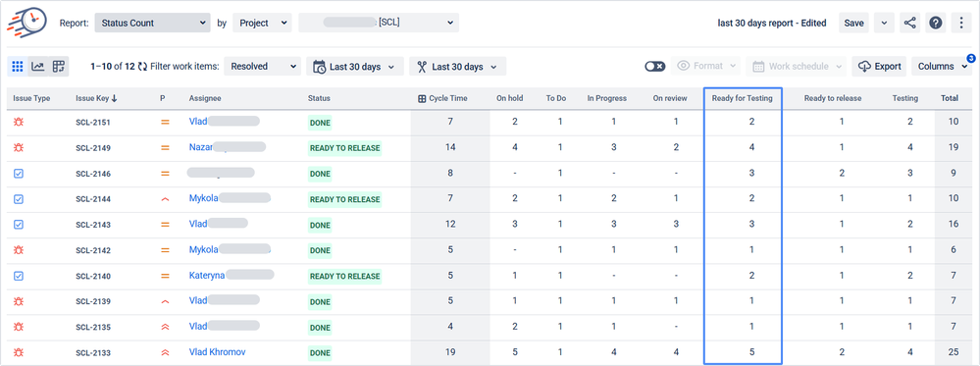
Task: Click issue key SCL-2146
Action: point(93,174)
